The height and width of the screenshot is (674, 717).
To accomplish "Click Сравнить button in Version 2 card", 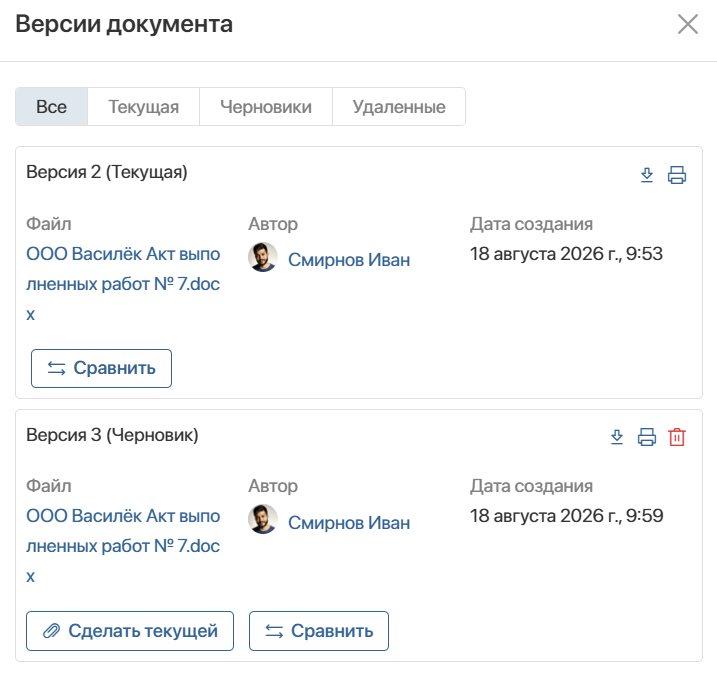I will [102, 369].
